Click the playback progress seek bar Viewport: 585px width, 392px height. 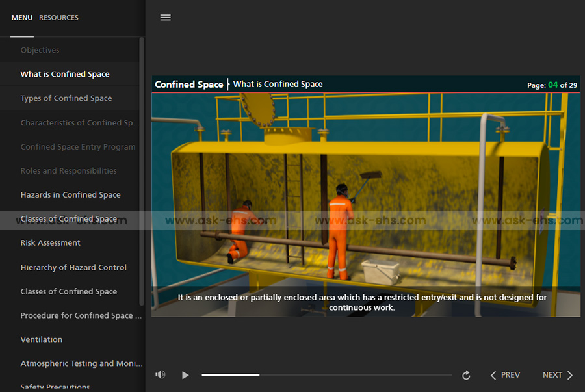(326, 375)
